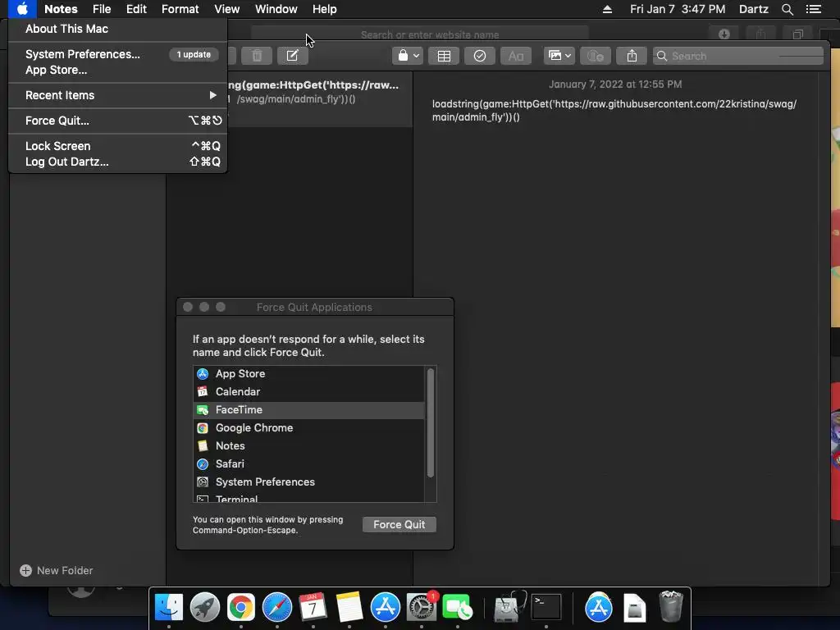Open Terminal from the Dock
This screenshot has height=630, width=840.
(x=546, y=608)
